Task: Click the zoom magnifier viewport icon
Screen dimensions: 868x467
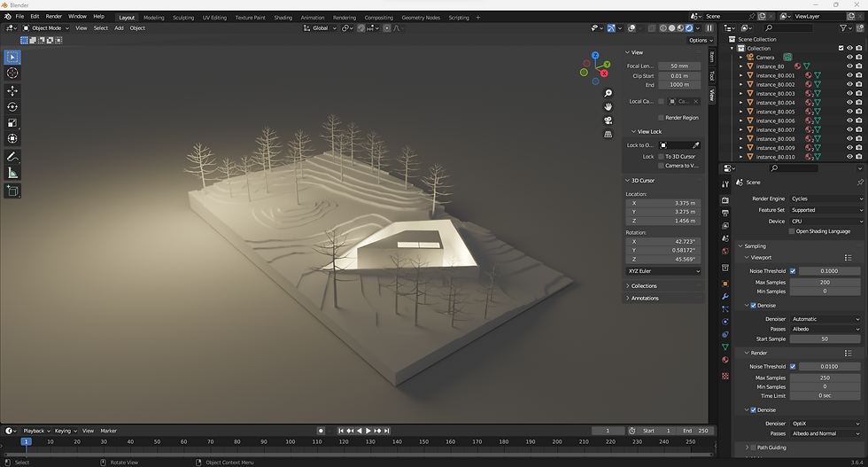Action: pyautogui.click(x=608, y=93)
